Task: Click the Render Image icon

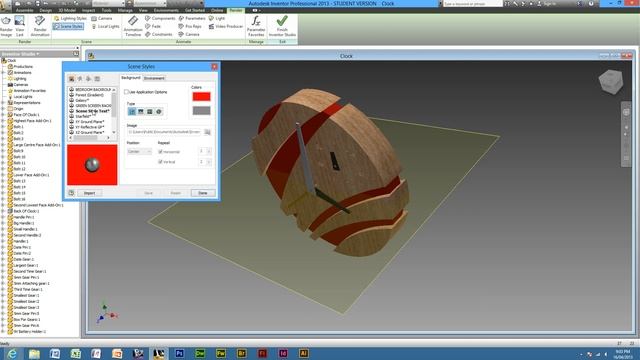Action: [x=6, y=26]
